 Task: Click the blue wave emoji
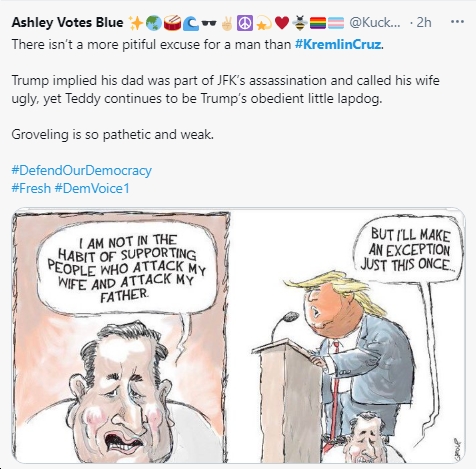[191, 23]
